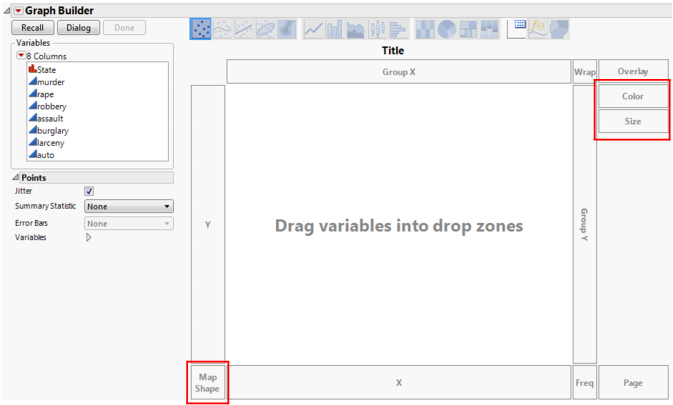The height and width of the screenshot is (405, 673).
Task: Click the Drag variables into drop zones area
Action: coord(399,226)
